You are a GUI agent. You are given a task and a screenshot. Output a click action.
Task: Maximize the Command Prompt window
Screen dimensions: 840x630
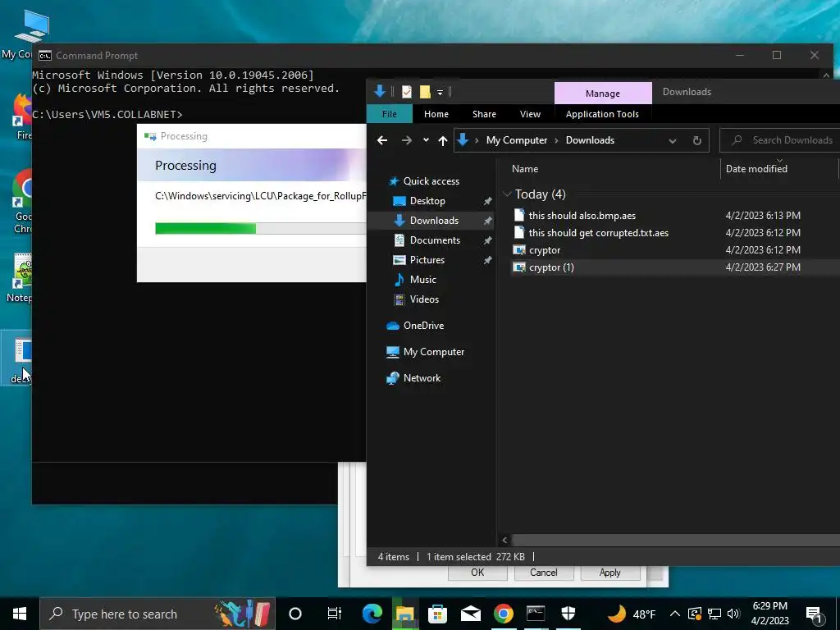pyautogui.click(x=777, y=55)
